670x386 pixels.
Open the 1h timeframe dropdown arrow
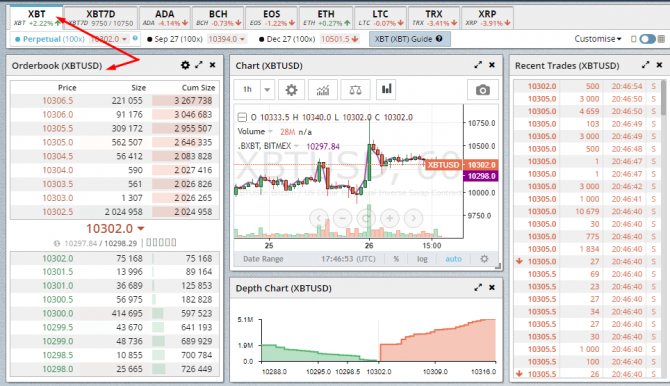tap(267, 89)
